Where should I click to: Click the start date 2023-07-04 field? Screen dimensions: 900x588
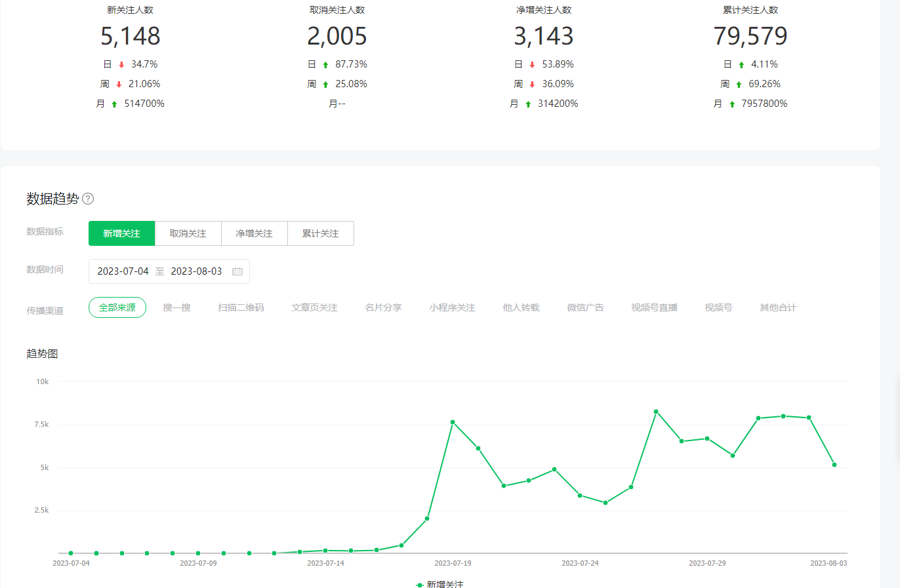coord(123,271)
